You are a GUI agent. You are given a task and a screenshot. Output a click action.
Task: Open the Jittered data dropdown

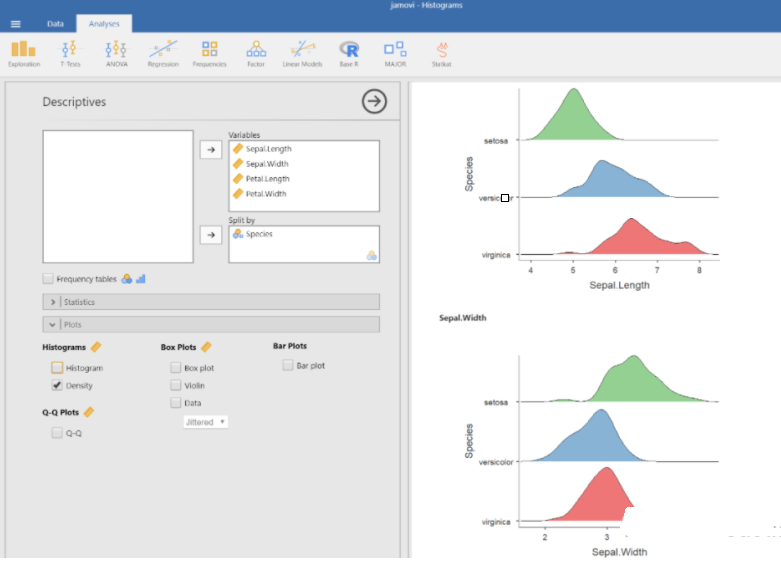click(206, 422)
